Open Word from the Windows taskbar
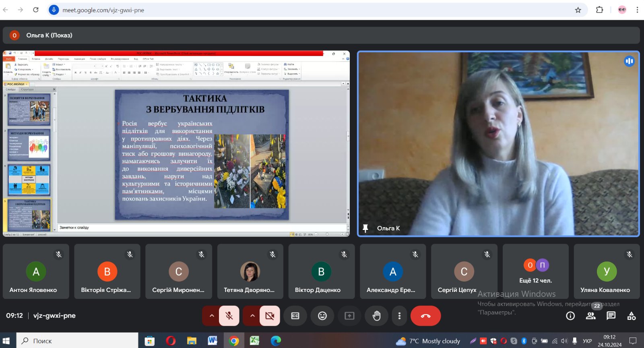 coord(212,341)
